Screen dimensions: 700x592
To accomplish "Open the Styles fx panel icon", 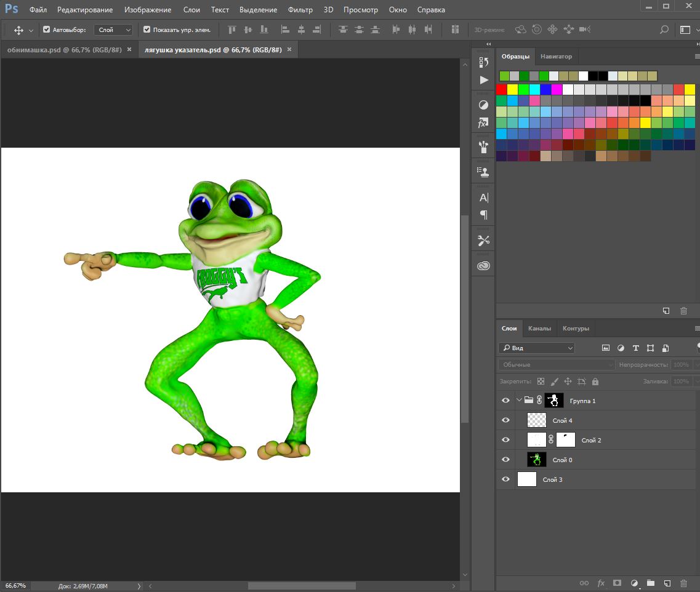I will (x=484, y=123).
